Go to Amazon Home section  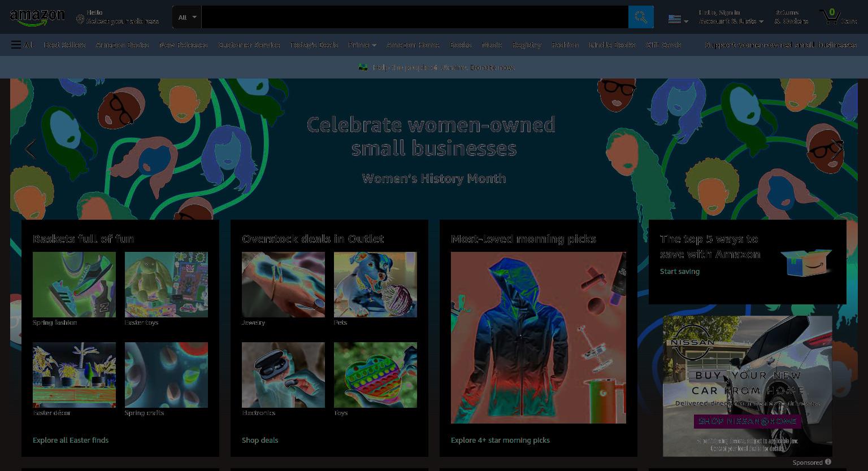(413, 45)
